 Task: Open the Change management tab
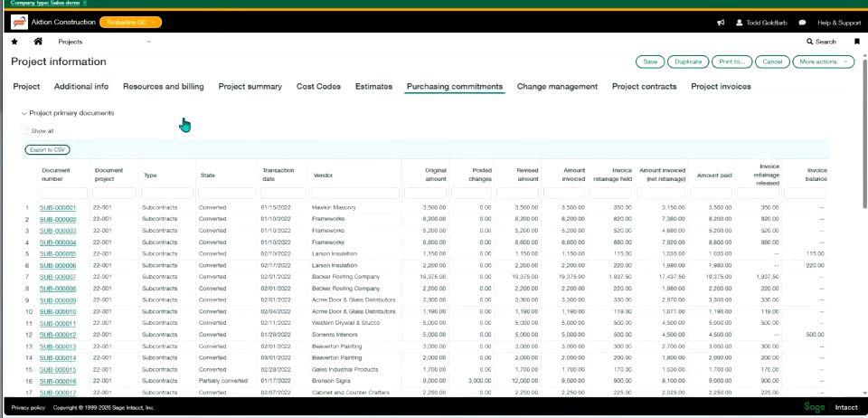point(557,86)
